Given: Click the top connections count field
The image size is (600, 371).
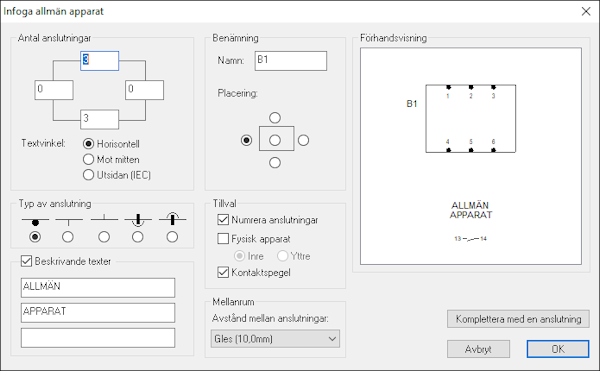Looking at the screenshot, I should (99, 61).
